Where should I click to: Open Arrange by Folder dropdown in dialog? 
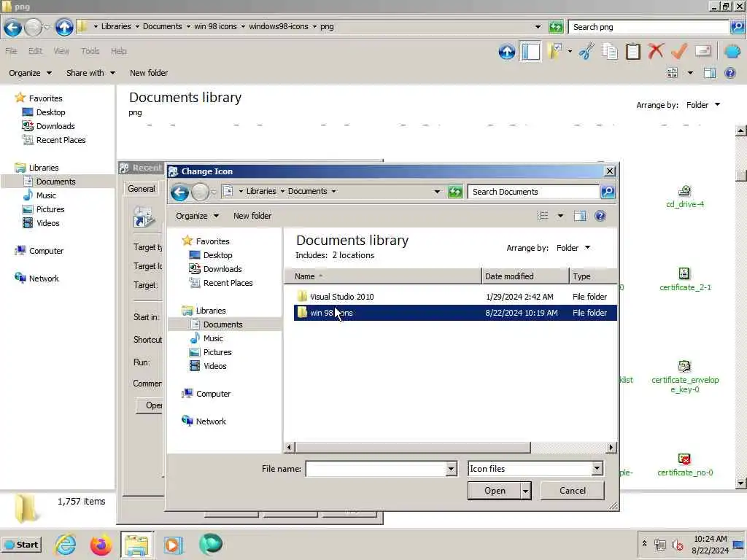[573, 248]
